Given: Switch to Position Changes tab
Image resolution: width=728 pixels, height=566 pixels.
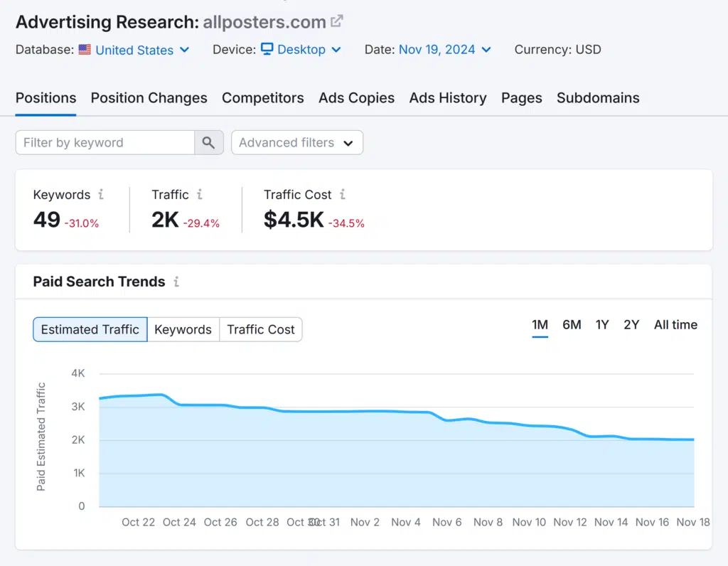Looking at the screenshot, I should (x=149, y=98).
